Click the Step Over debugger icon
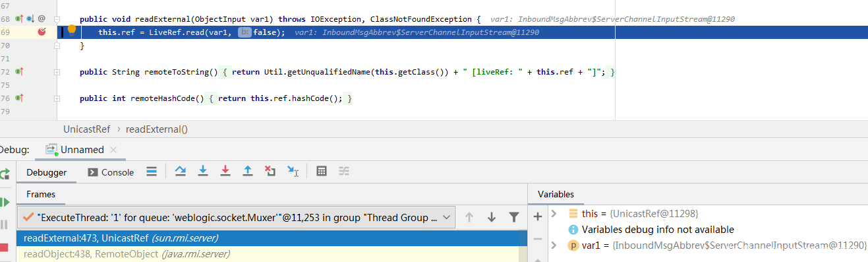868x262 pixels. point(180,172)
